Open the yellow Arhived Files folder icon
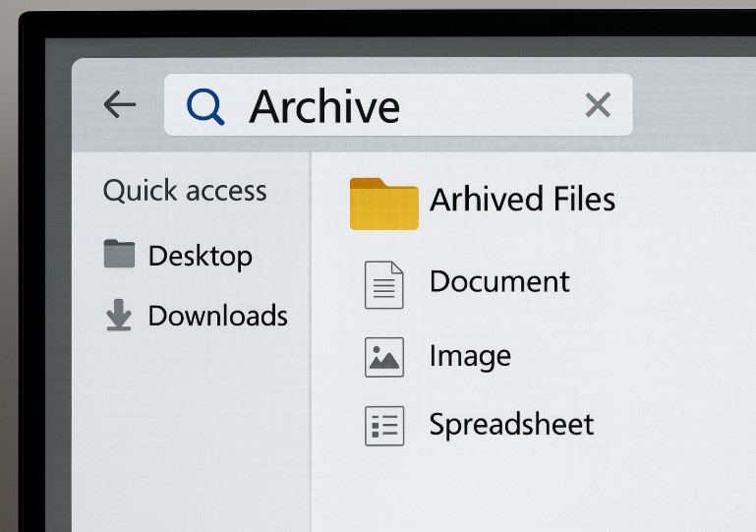 [x=383, y=204]
